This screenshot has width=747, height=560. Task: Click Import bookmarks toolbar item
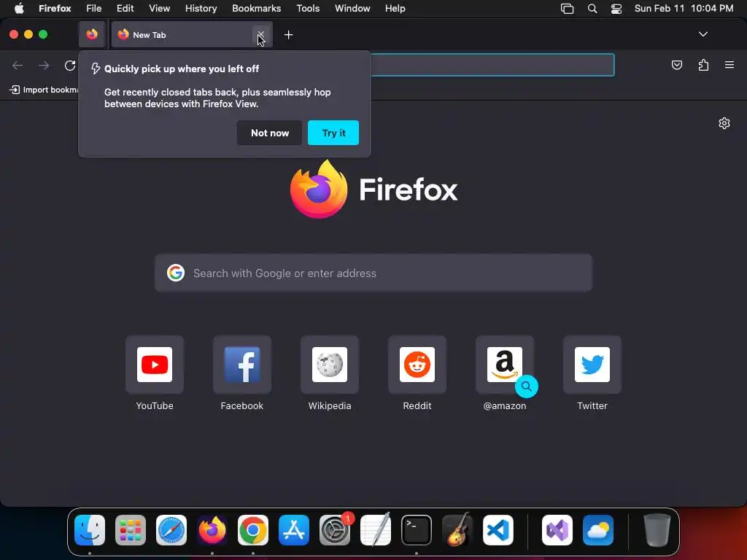tap(44, 90)
